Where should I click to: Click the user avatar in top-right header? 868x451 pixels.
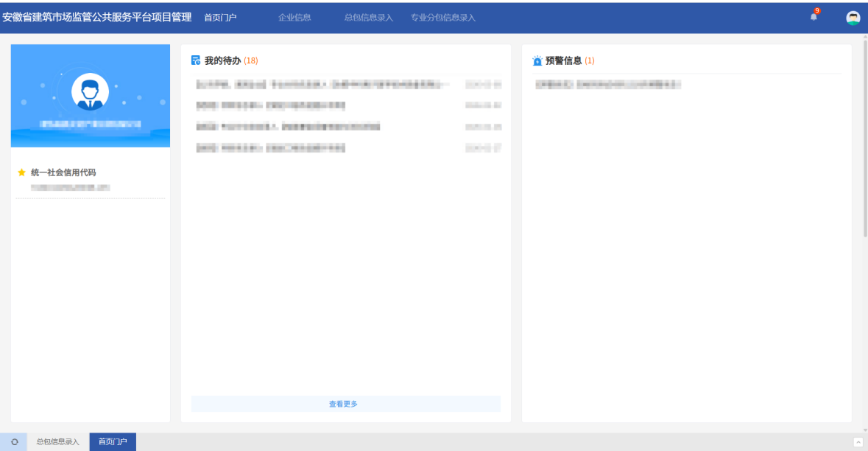pos(853,18)
